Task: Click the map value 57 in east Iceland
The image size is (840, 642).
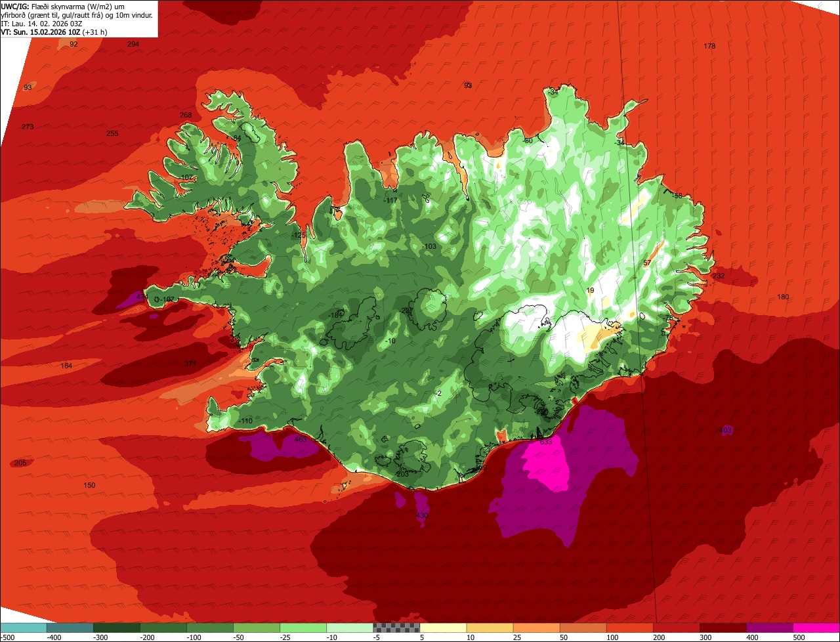Action: click(x=647, y=263)
